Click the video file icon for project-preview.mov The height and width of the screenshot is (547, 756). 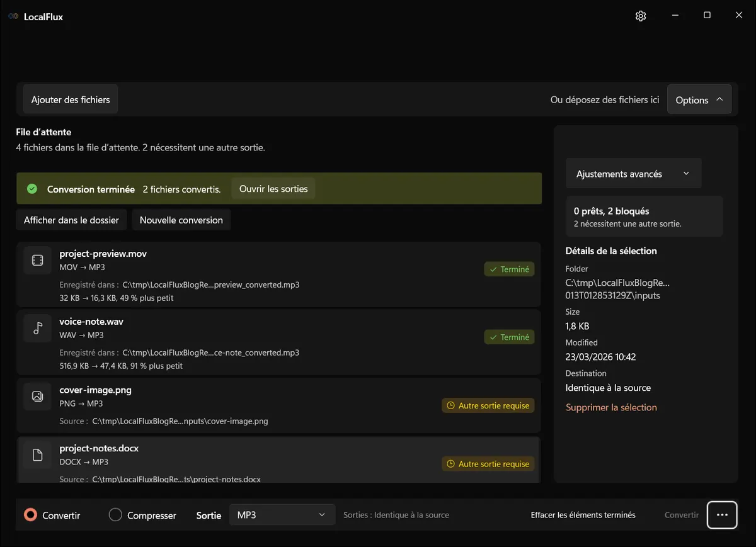tap(37, 260)
